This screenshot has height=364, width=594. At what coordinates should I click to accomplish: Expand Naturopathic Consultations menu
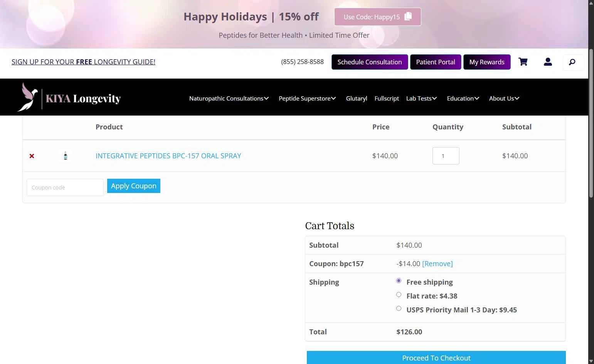(x=229, y=98)
